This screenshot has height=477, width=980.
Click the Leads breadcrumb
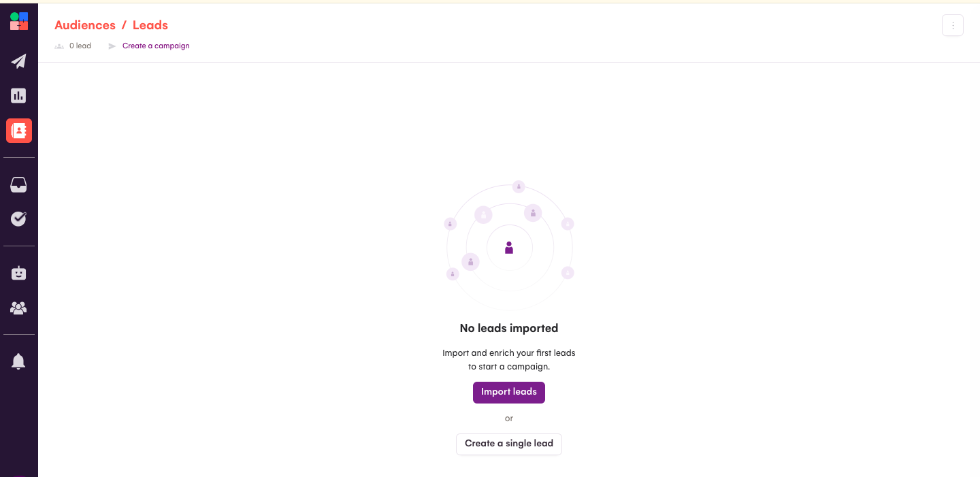tap(150, 25)
